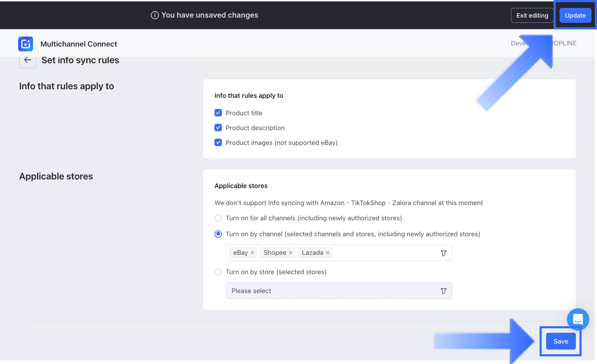This screenshot has width=597, height=364.
Task: Select Turn on by channel option
Action: (218, 234)
